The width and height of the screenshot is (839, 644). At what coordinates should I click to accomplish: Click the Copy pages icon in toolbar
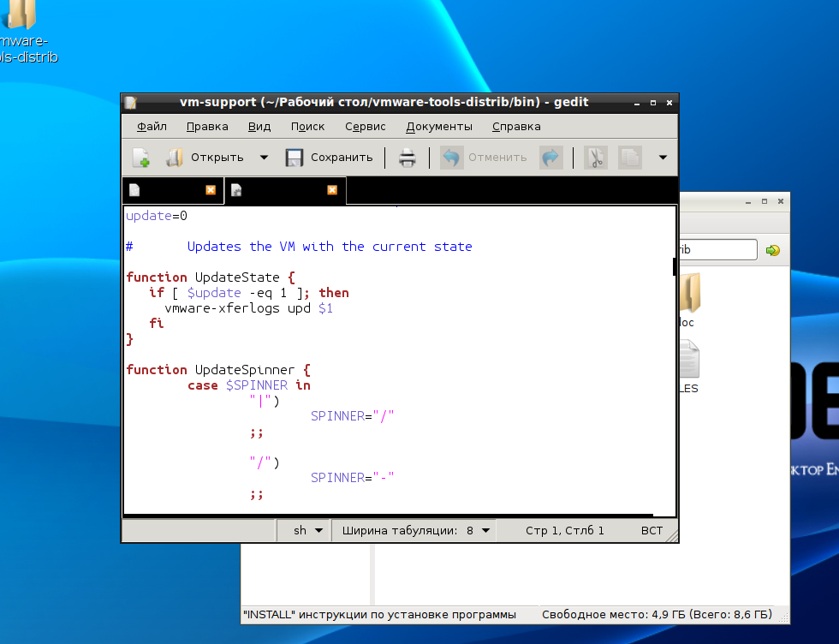629,158
